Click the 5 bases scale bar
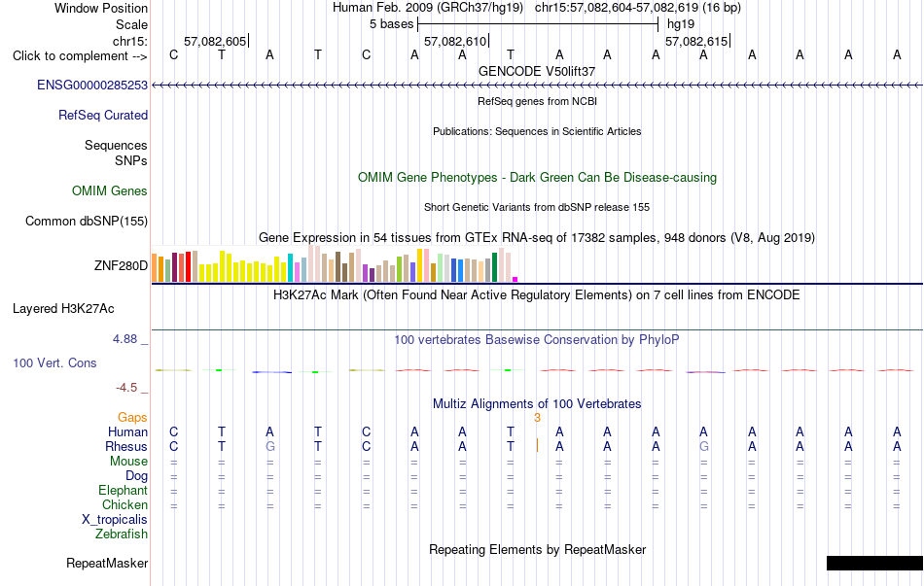 point(538,24)
